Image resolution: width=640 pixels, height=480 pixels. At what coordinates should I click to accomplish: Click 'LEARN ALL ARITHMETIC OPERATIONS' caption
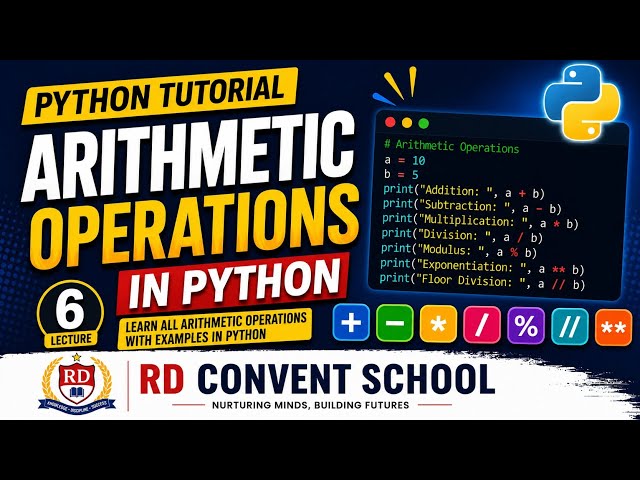(x=216, y=323)
